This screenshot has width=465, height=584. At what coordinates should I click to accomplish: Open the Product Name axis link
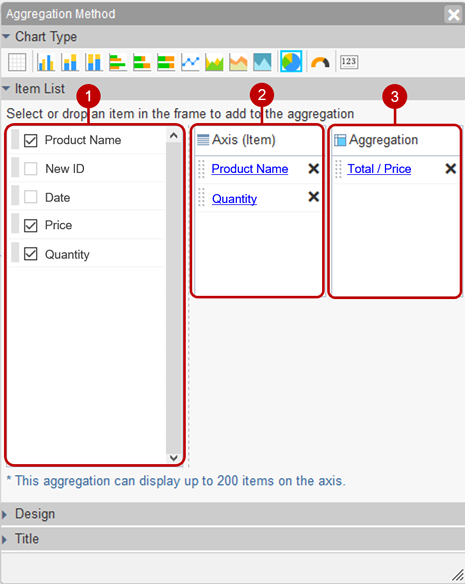[x=250, y=169]
